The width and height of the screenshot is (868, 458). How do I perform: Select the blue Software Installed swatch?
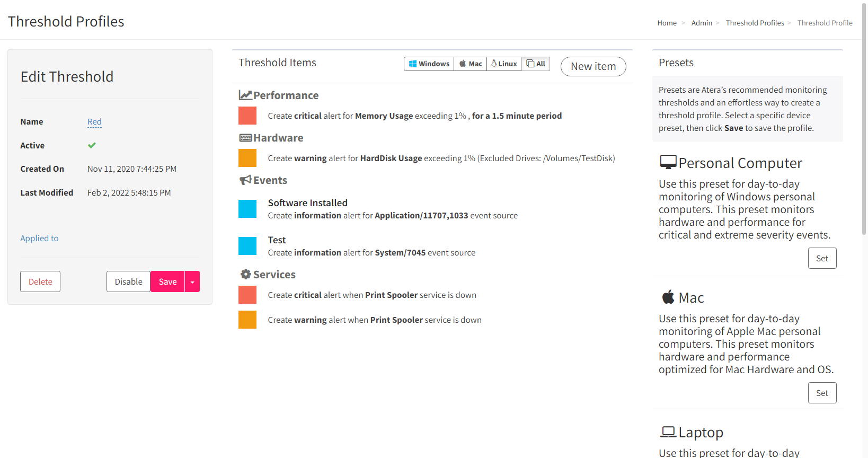pyautogui.click(x=247, y=209)
